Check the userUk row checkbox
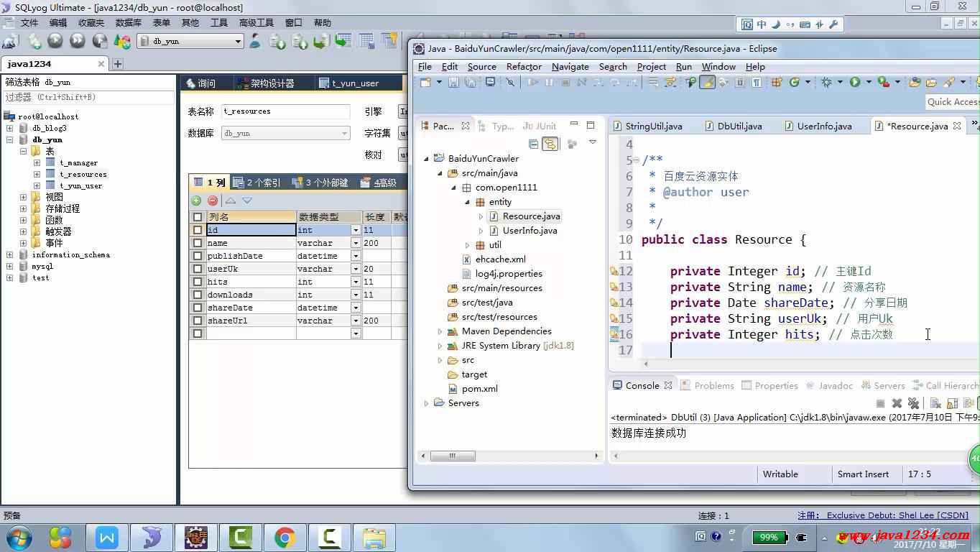The image size is (980, 552). [198, 269]
